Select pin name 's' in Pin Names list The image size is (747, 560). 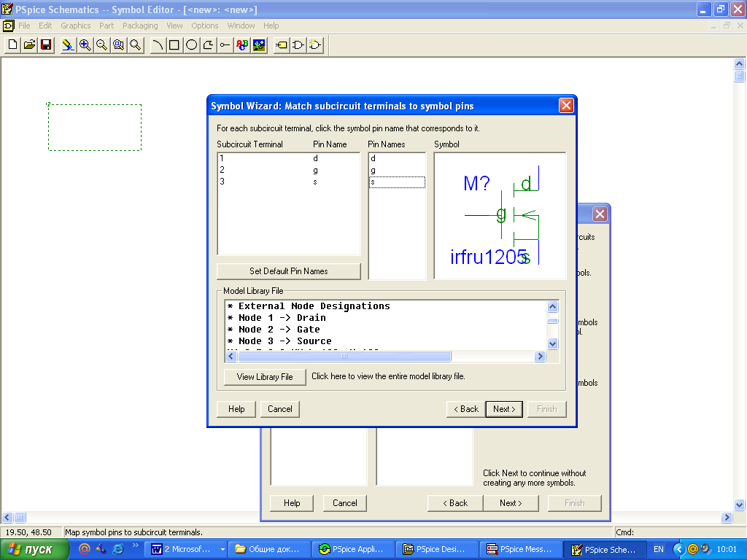(397, 182)
